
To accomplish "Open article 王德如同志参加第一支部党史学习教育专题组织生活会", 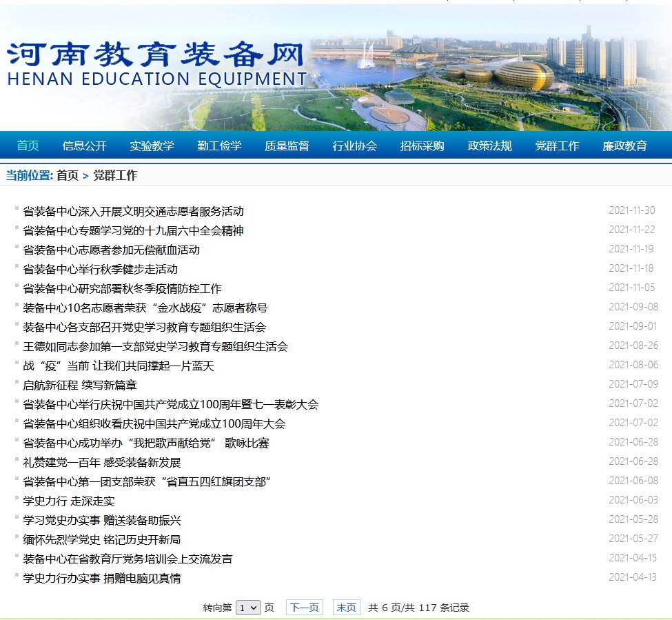I will tap(156, 346).
